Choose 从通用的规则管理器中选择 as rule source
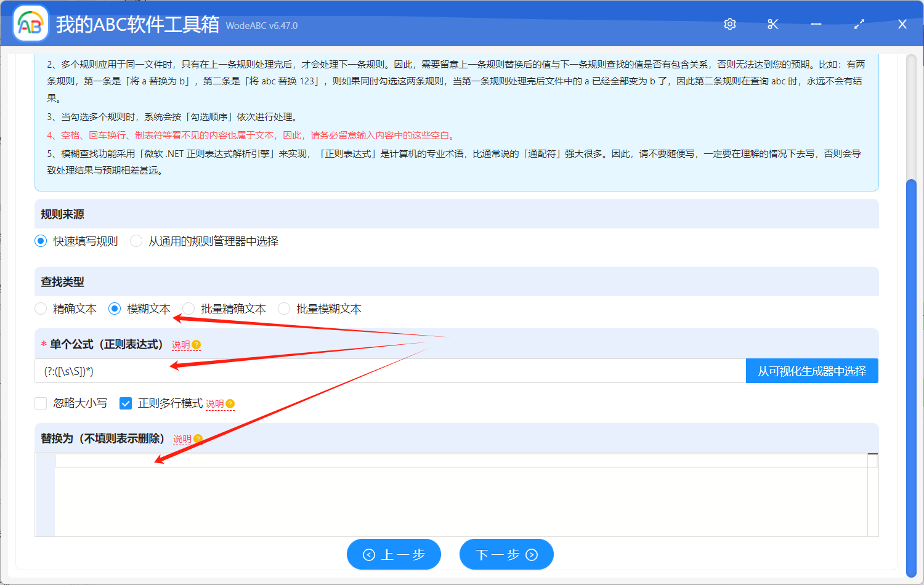The image size is (924, 585). (136, 241)
